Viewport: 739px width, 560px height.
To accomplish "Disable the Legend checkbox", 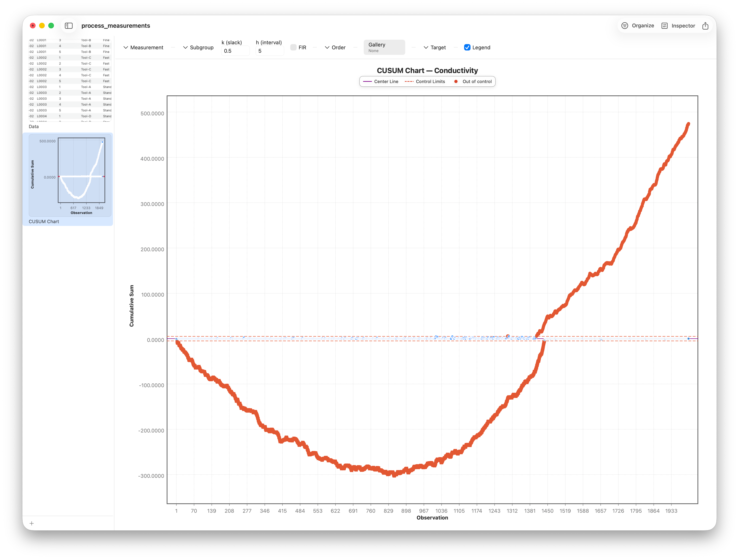I will [467, 47].
